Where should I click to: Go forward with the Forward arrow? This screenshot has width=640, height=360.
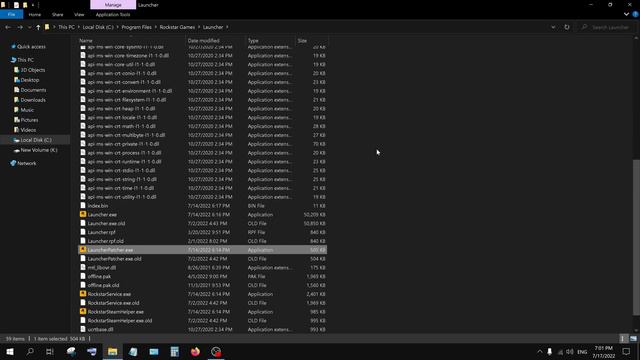[20, 27]
